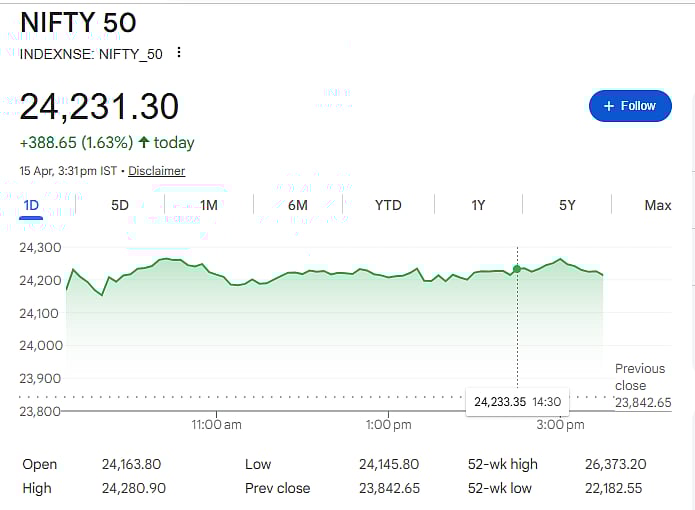Viewport: 695px width, 510px height.
Task: Switch to the 5D chart tab
Action: (120, 206)
